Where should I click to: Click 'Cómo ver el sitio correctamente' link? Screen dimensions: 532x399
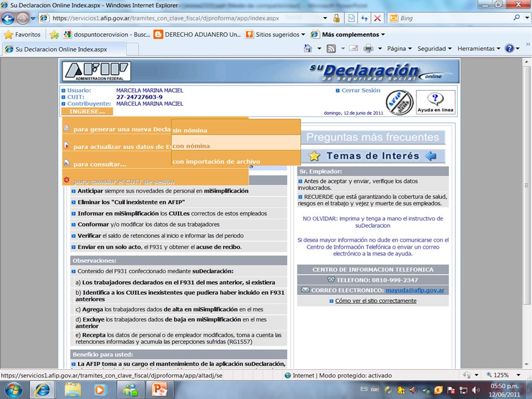[x=376, y=300]
